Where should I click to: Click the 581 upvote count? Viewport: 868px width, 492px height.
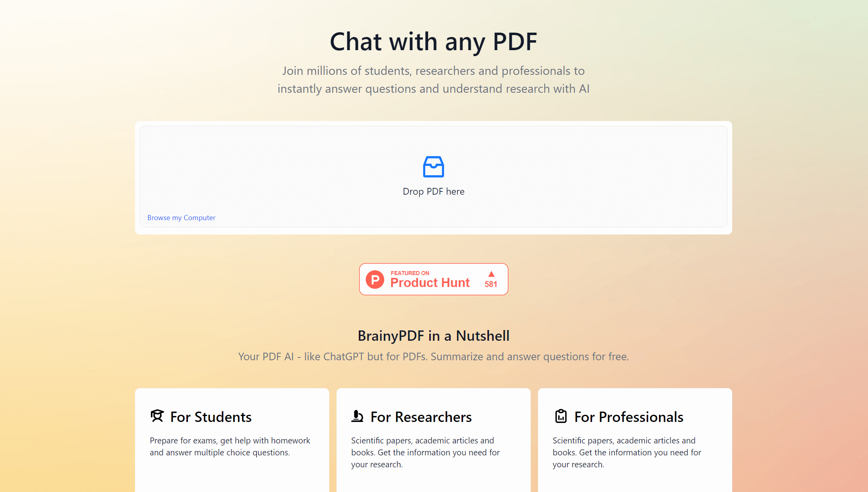(x=491, y=284)
